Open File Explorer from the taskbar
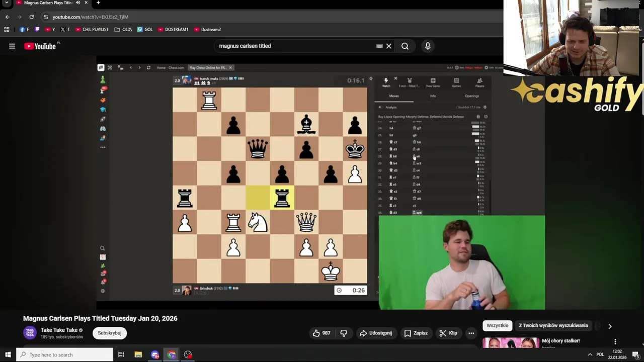This screenshot has width=644, height=362. tap(138, 355)
